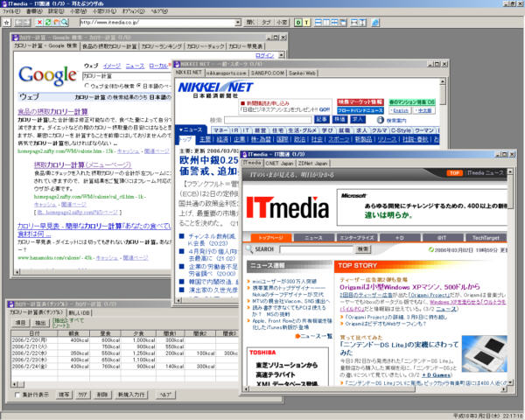The height and width of the screenshot is (420, 525).
Task: Switch to the Sankei Web tab in the NIKKEI window
Action: click(302, 73)
